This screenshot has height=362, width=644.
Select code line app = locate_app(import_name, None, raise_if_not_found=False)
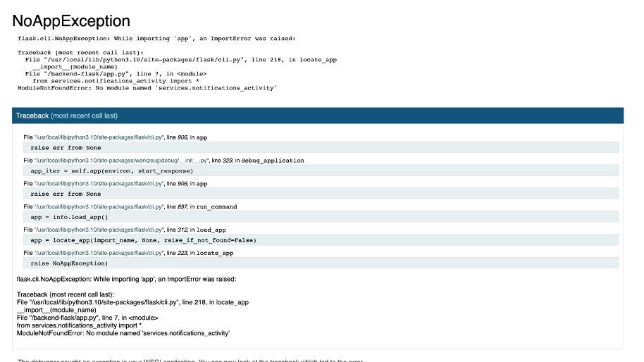pos(321,240)
